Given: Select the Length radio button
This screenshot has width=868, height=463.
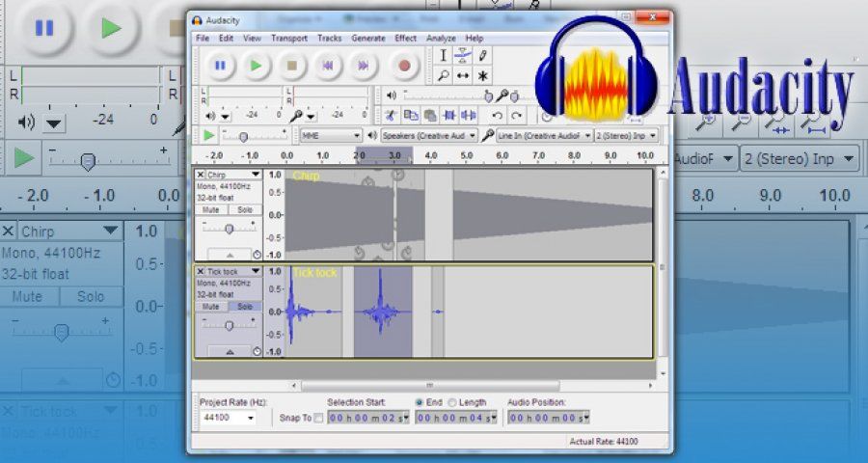Looking at the screenshot, I should click(x=452, y=402).
